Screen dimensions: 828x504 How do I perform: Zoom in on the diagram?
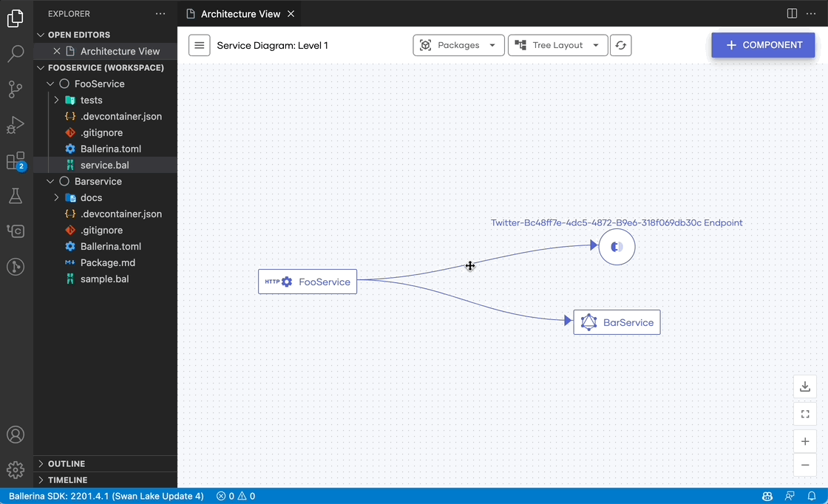805,441
